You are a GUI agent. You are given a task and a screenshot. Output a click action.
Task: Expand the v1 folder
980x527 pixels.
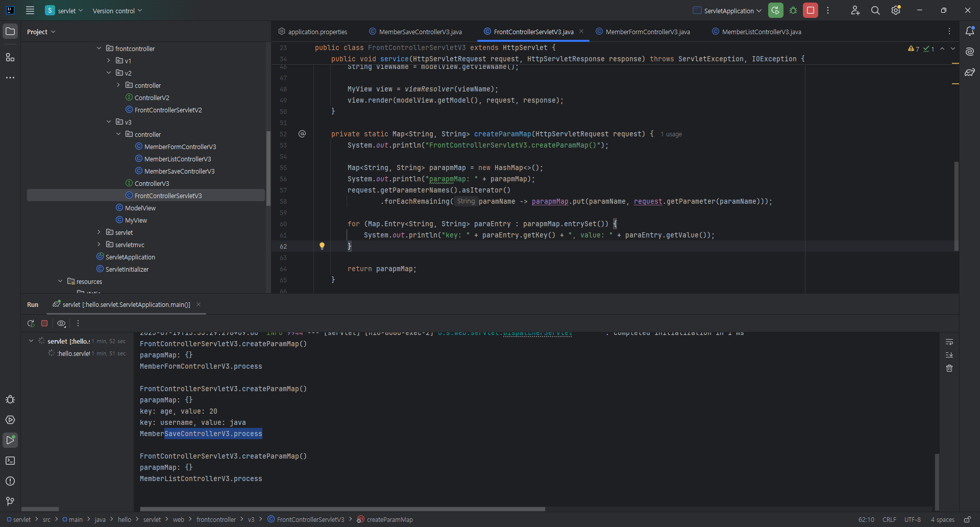109,61
